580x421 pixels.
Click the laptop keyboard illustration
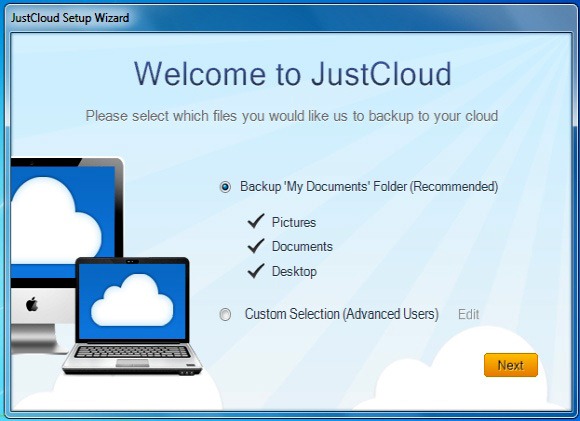pos(132,351)
